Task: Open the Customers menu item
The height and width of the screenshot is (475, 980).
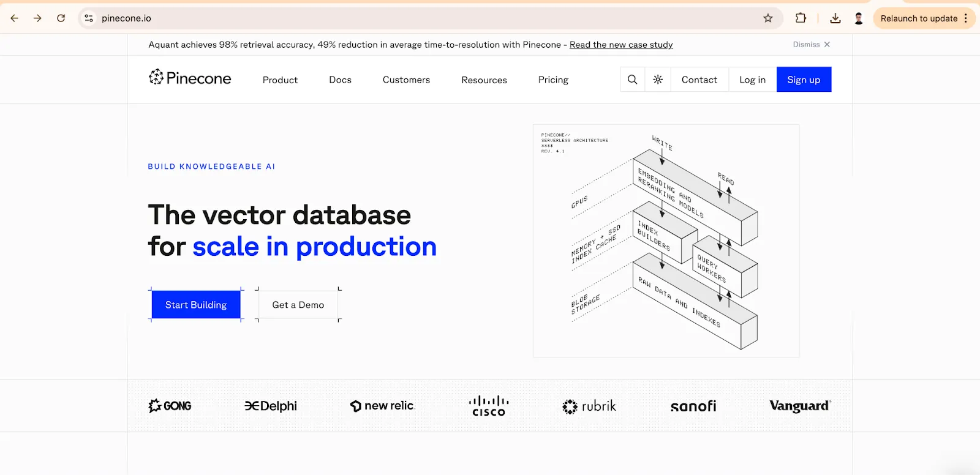Action: pyautogui.click(x=406, y=80)
